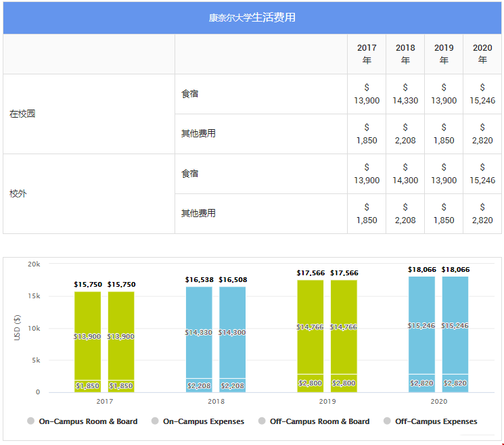Click the first $2,208 bar segment in 2018
Viewport: 504px width, 445px height.
[x=199, y=385]
